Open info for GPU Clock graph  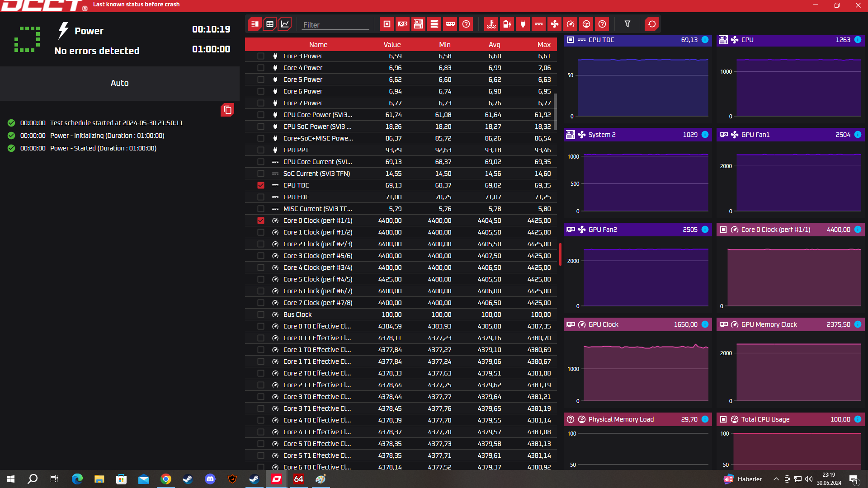pos(705,324)
